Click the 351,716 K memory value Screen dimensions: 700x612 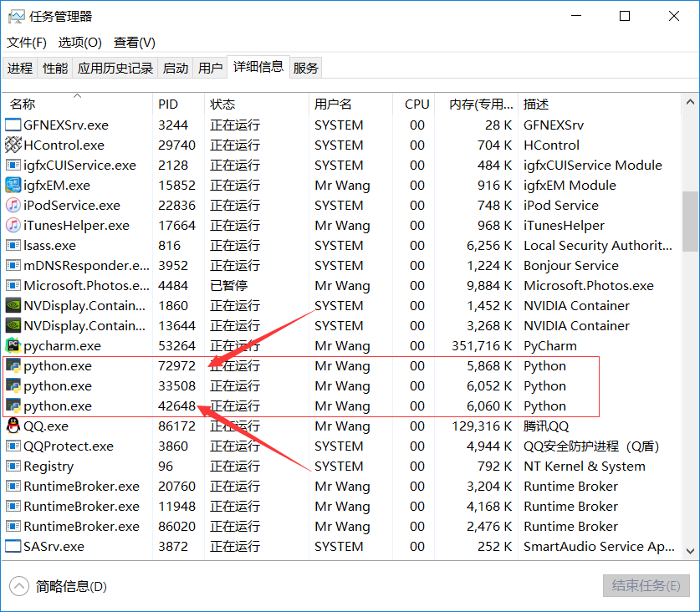(x=482, y=346)
